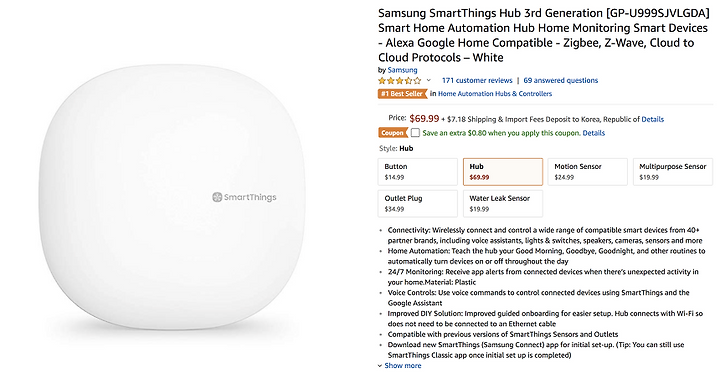This screenshot has width=720, height=373.
Task: Open the Samsung brand link
Action: [402, 70]
